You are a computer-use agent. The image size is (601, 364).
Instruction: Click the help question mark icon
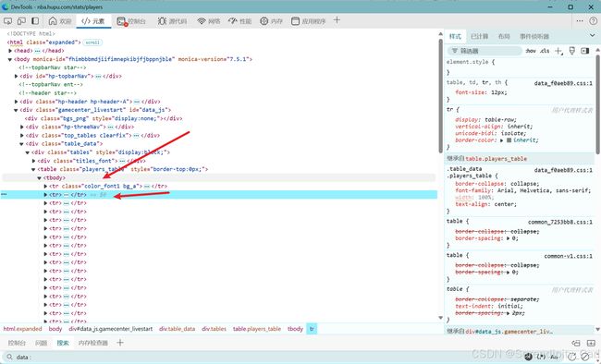click(593, 21)
